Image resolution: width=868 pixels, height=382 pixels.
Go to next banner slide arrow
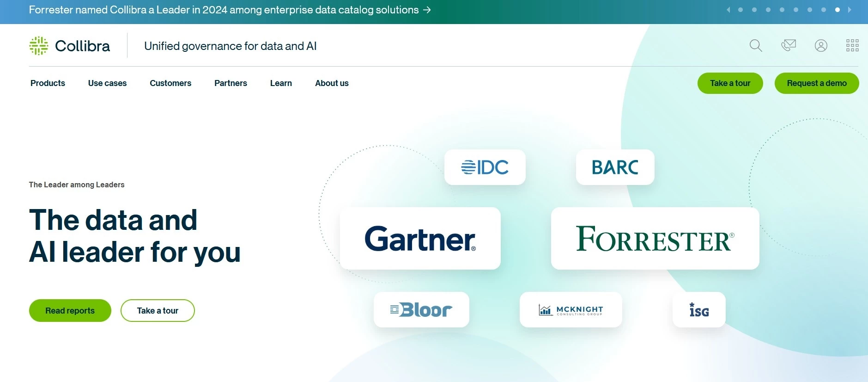pos(850,10)
